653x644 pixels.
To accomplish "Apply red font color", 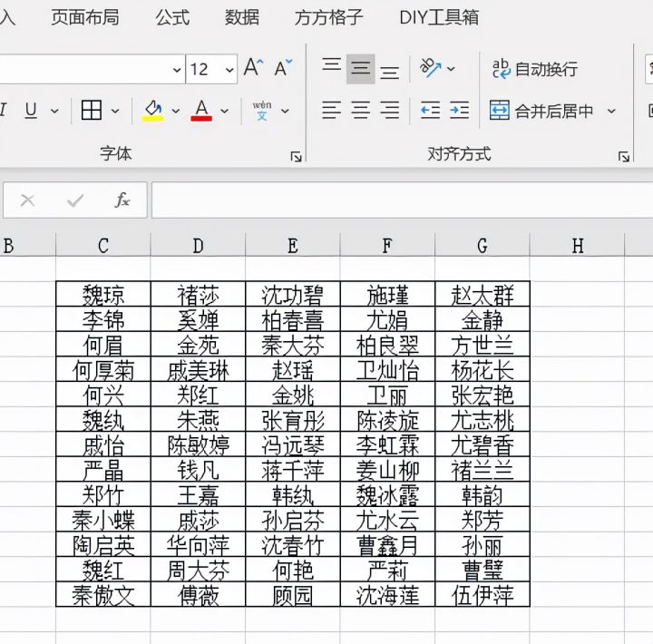I will [201, 111].
